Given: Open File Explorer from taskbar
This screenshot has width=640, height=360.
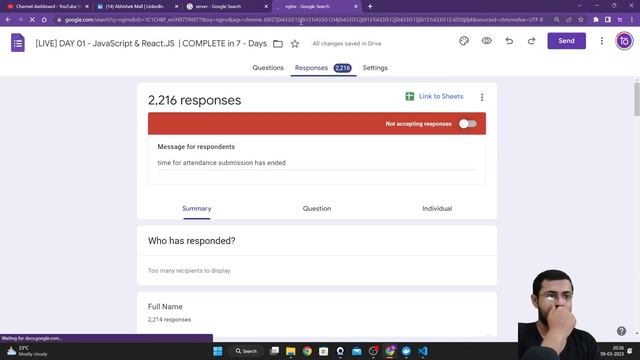Looking at the screenshot, I should pyautogui.click(x=291, y=351).
